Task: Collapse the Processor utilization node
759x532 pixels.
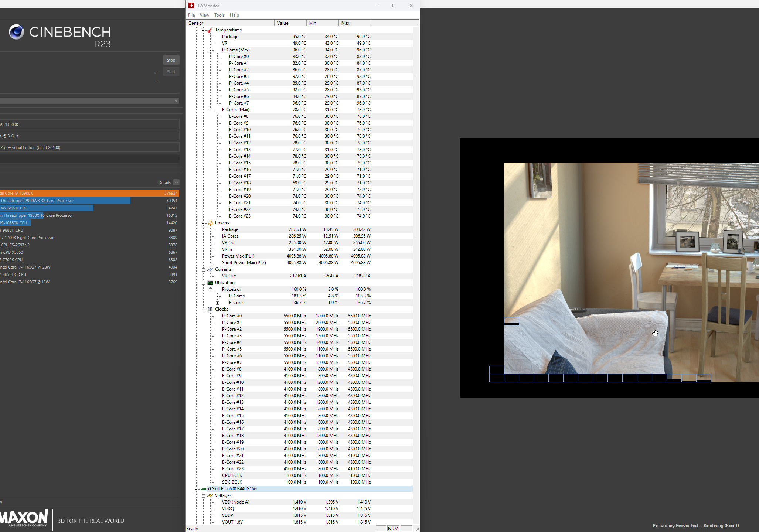Action: point(211,290)
